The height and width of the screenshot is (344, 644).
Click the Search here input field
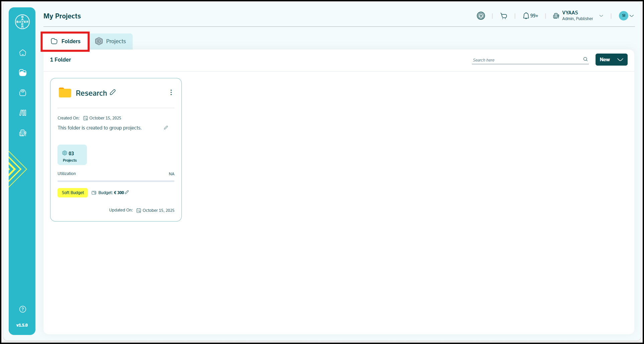(x=526, y=60)
